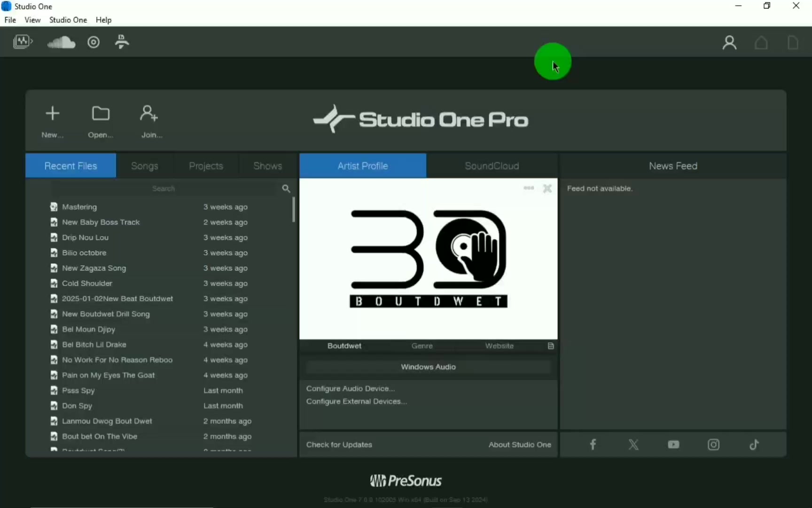The height and width of the screenshot is (508, 812).
Task: Click the song icon beside Cold Shoulder
Action: pos(54,283)
